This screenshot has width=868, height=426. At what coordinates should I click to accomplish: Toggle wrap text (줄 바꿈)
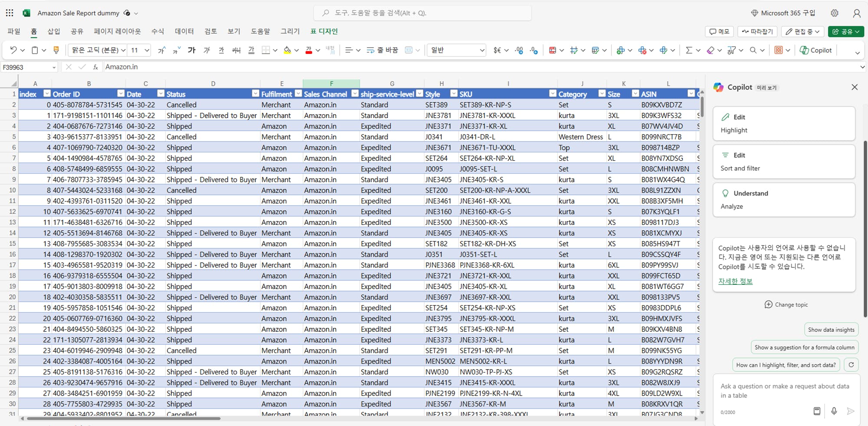coord(382,50)
